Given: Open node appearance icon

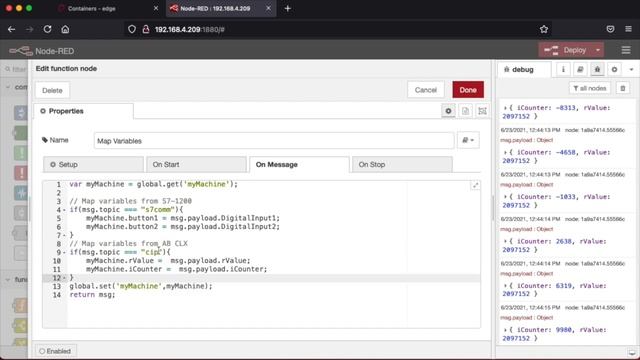Looking at the screenshot, I should [482, 111].
